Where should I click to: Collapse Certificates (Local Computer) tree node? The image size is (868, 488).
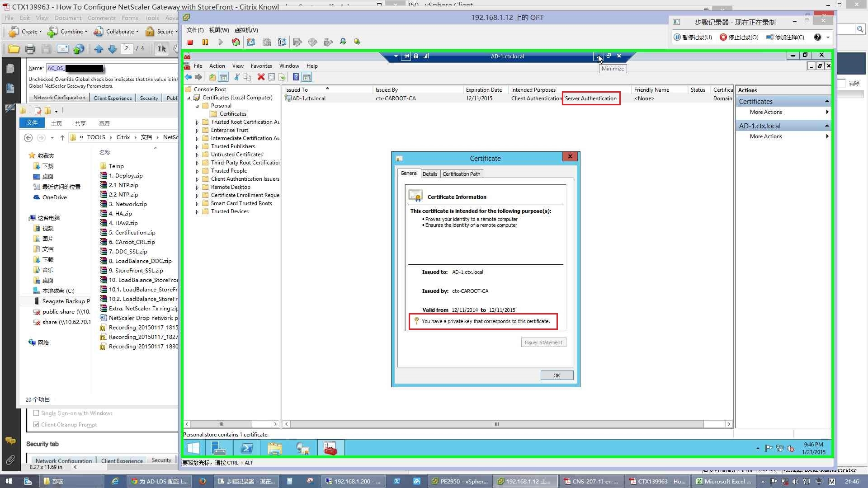(x=189, y=98)
